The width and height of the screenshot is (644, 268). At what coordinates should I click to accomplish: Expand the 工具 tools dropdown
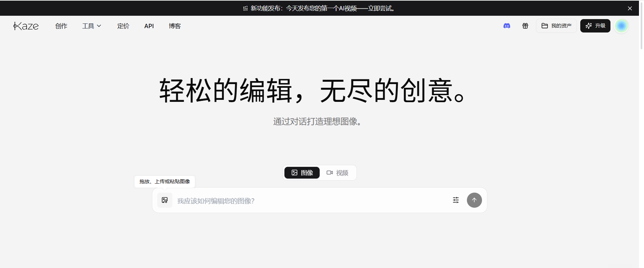point(92,26)
